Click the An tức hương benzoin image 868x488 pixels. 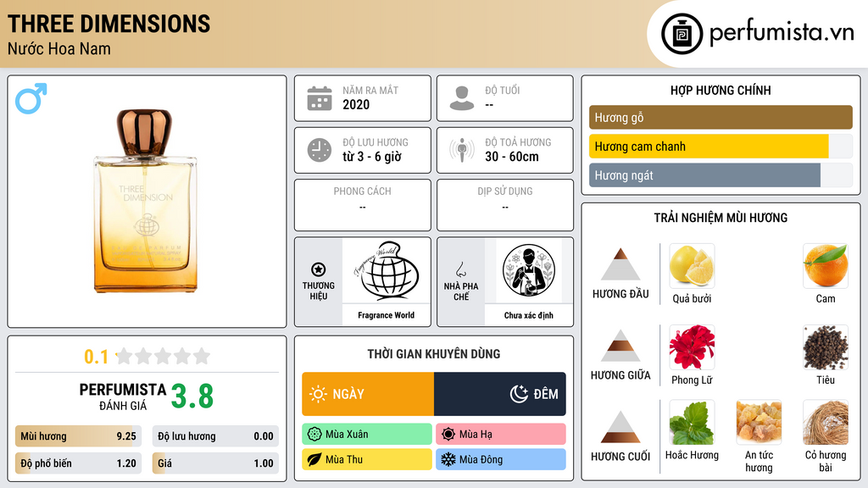pyautogui.click(x=759, y=422)
